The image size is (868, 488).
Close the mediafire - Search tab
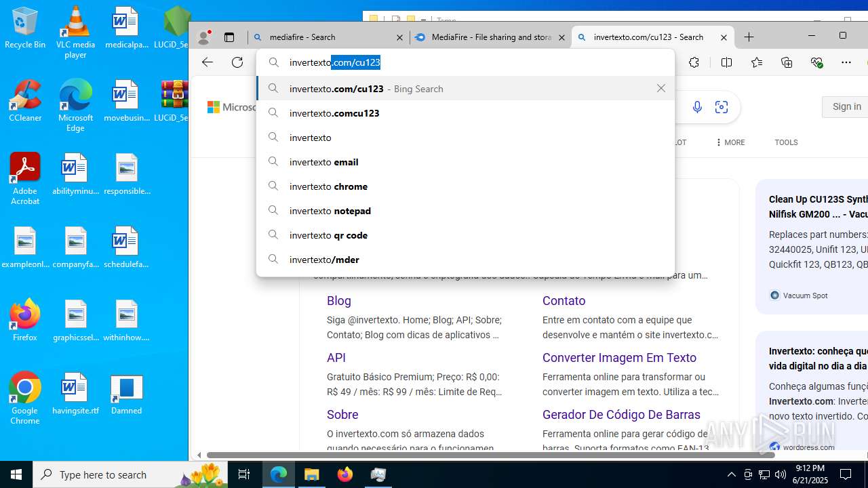[x=400, y=37]
